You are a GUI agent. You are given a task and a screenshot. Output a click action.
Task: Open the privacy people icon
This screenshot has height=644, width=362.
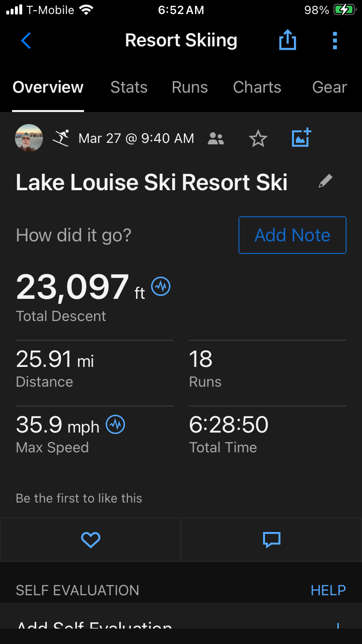[x=216, y=139]
